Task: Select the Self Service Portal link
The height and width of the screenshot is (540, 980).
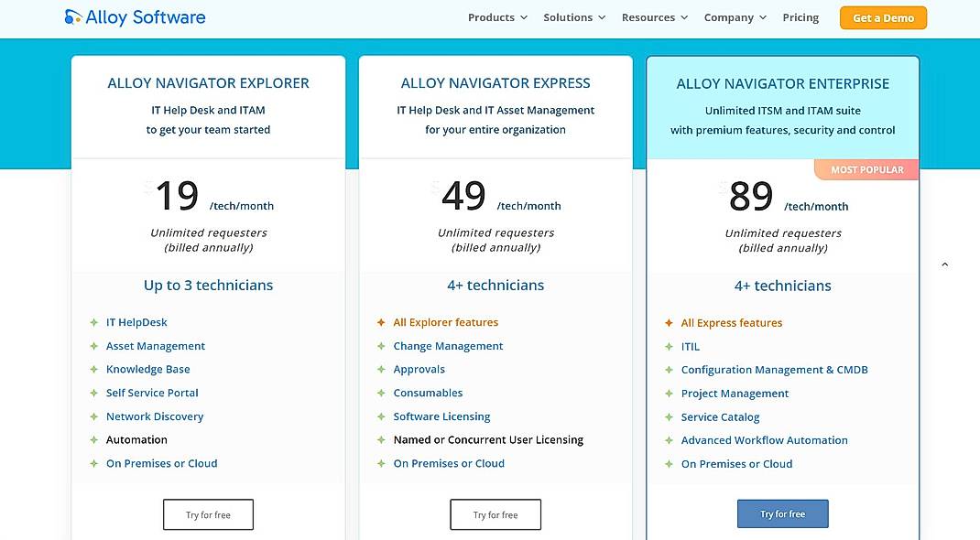Action: pyautogui.click(x=152, y=393)
